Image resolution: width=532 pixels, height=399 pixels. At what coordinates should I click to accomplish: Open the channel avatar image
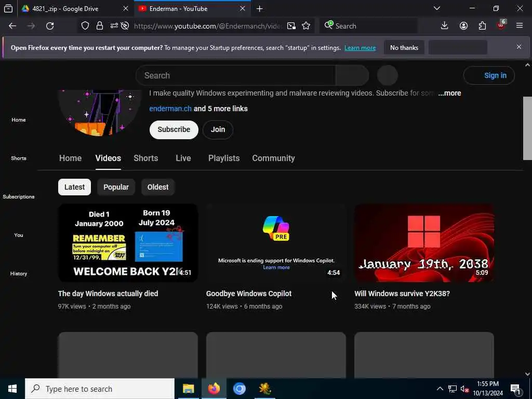pos(99,113)
